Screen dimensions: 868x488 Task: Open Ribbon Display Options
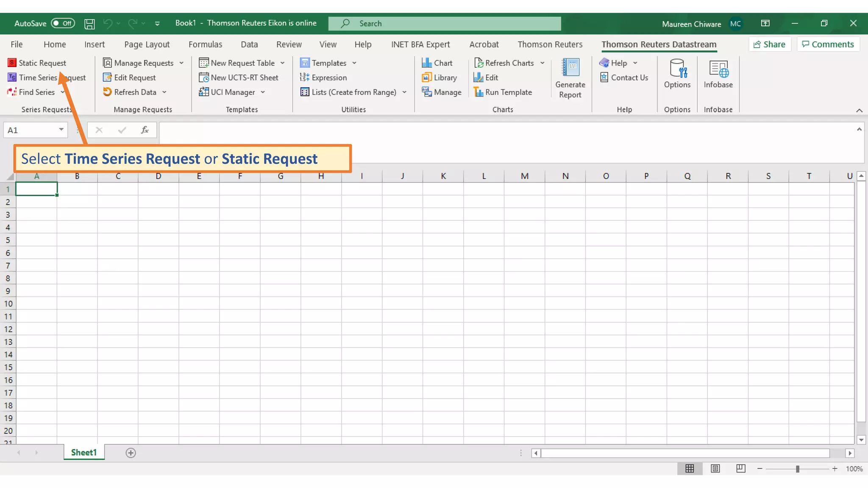click(x=765, y=23)
